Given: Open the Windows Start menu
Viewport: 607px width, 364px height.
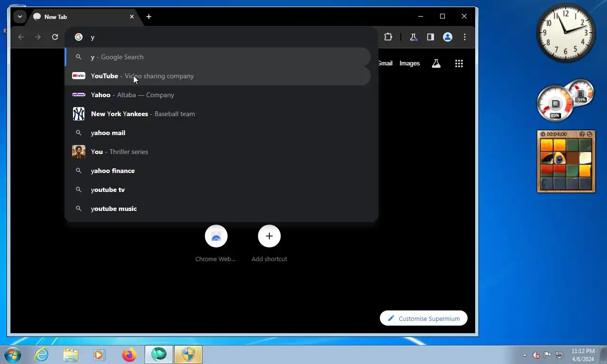Looking at the screenshot, I should (13, 355).
